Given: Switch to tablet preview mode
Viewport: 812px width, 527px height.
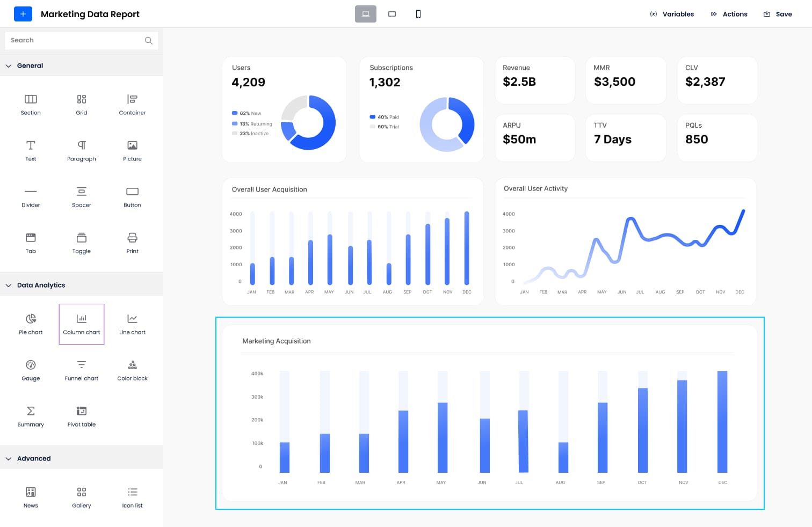Looking at the screenshot, I should click(392, 14).
